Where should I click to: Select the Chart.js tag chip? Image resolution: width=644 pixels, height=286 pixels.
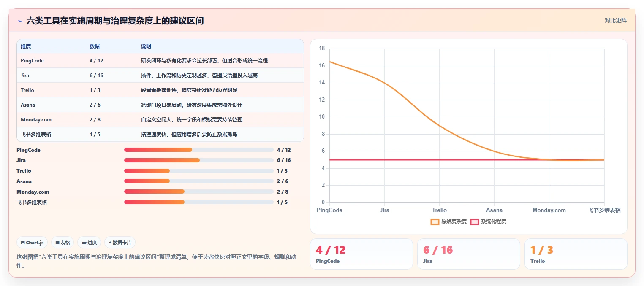tap(32, 243)
